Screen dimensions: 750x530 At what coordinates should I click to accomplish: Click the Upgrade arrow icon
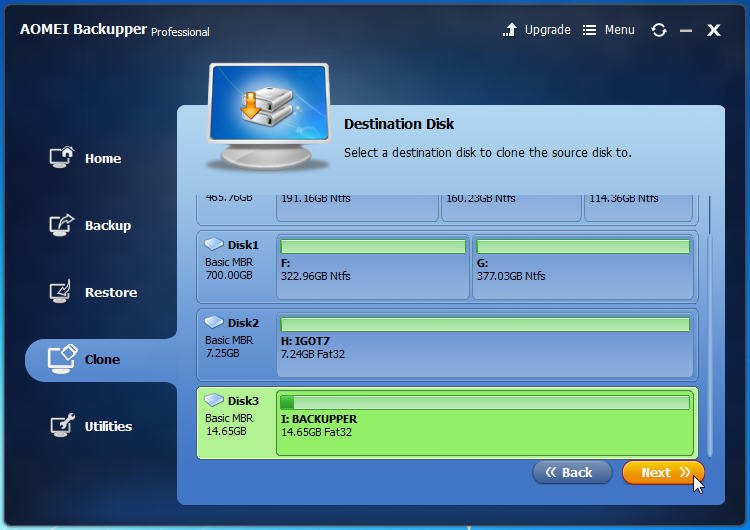point(510,30)
